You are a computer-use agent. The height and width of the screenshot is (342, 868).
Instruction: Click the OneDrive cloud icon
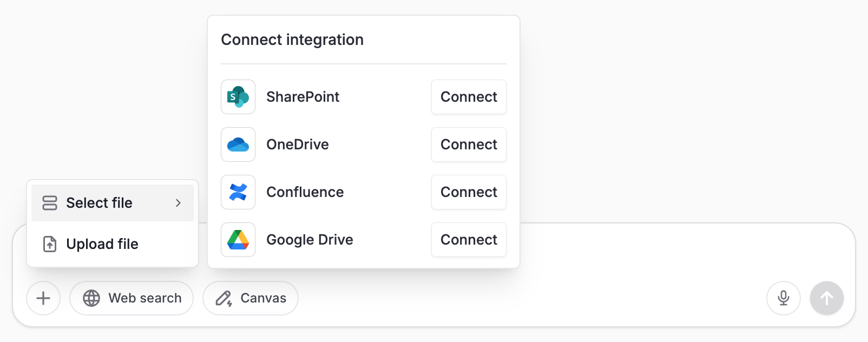(238, 144)
